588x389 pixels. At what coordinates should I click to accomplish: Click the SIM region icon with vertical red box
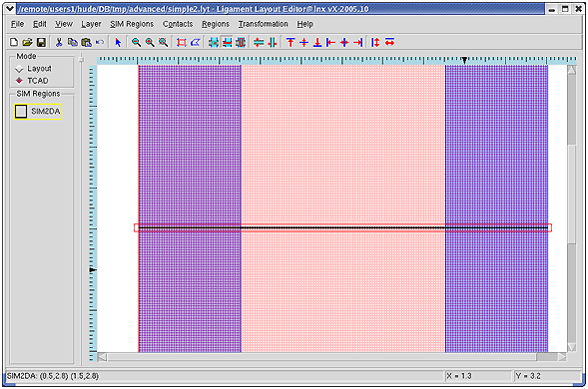pos(241,42)
